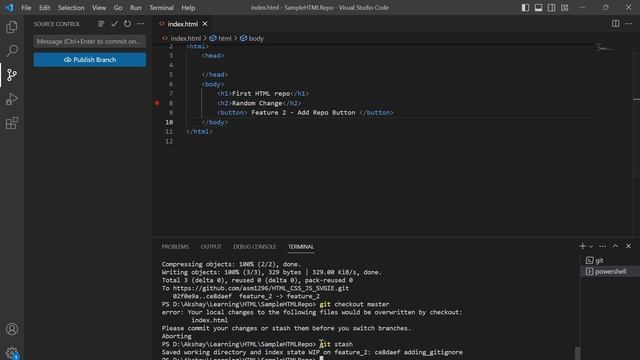Viewport: 640px width, 360px height.
Task: Open customize layout icon
Action: click(x=564, y=7)
